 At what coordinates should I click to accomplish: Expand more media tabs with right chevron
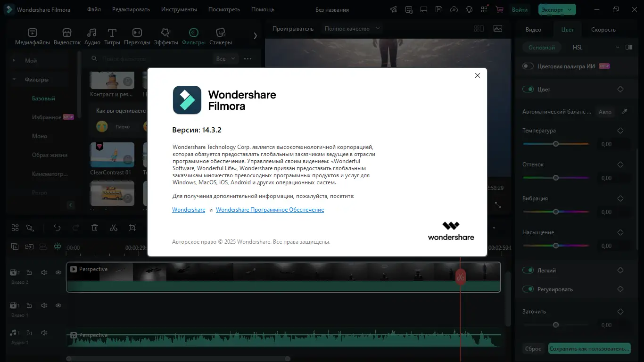(x=255, y=36)
